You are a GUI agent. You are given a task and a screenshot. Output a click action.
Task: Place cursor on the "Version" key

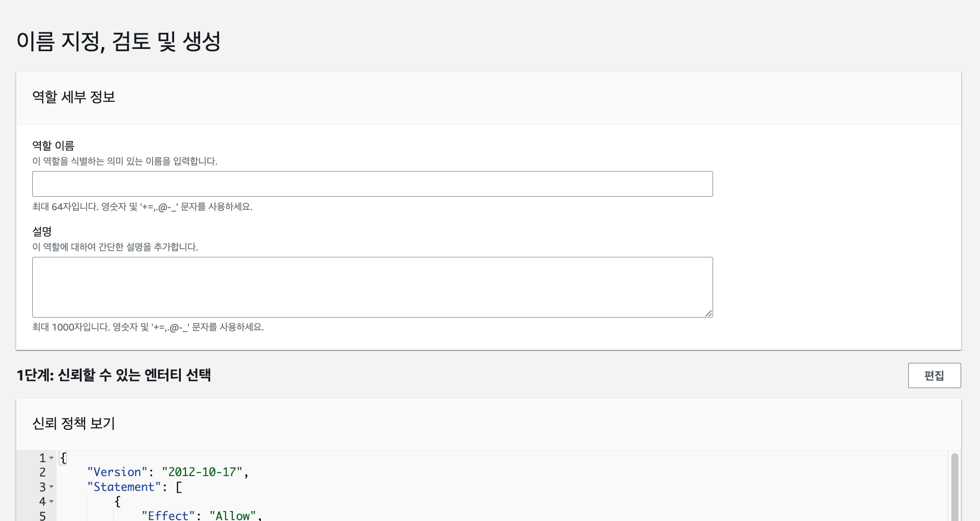pos(117,472)
